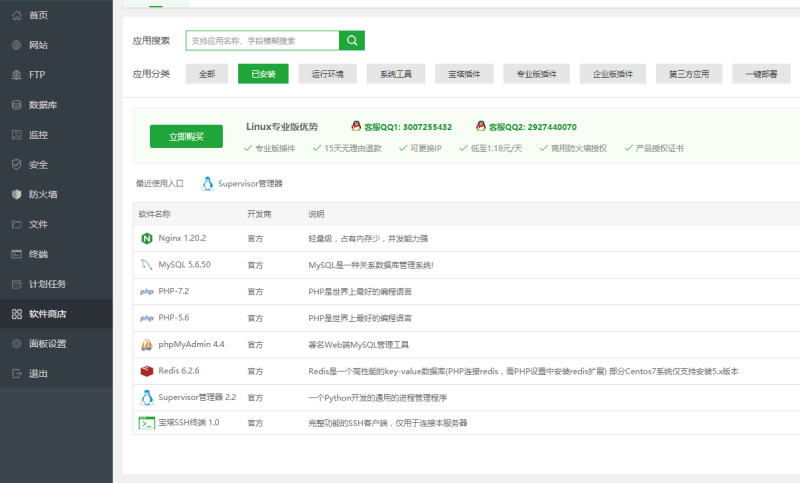Image resolution: width=800 pixels, height=483 pixels.
Task: Switch to 运行环境 category
Action: [328, 74]
